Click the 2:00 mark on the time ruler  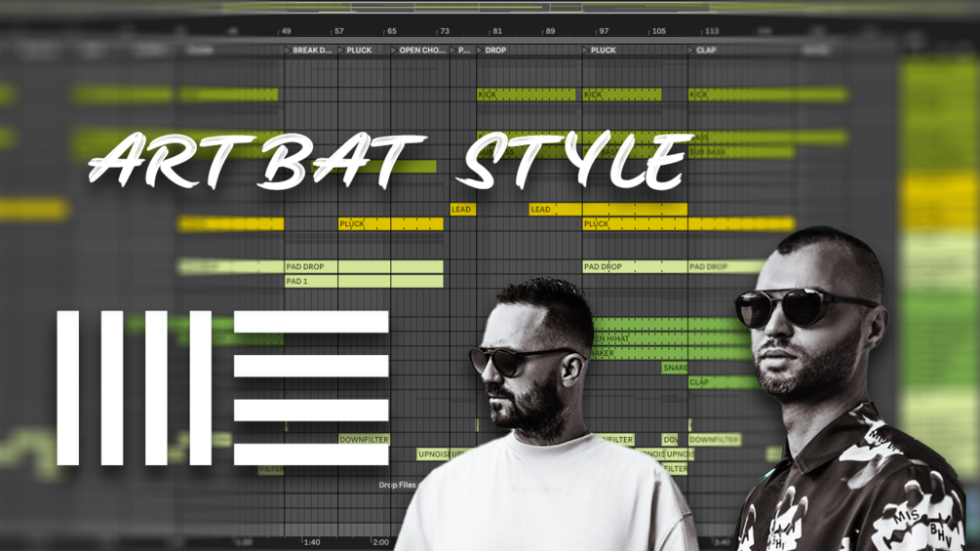[x=380, y=542]
